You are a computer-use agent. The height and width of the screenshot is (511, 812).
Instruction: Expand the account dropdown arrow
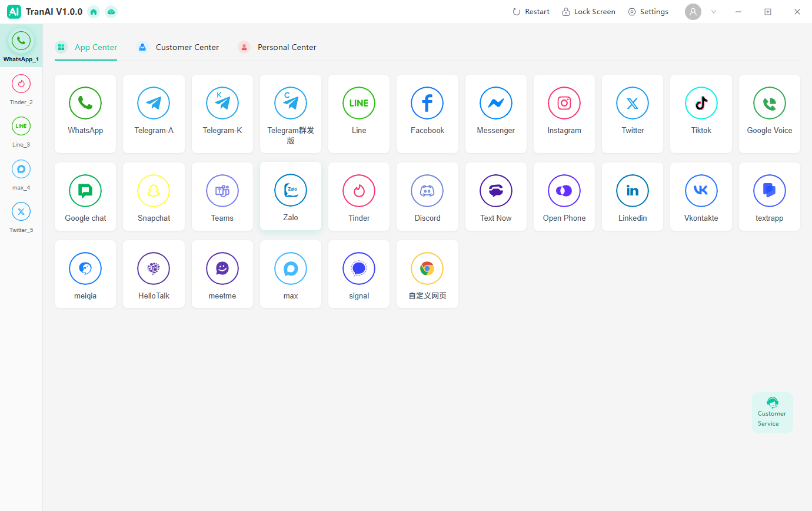714,12
